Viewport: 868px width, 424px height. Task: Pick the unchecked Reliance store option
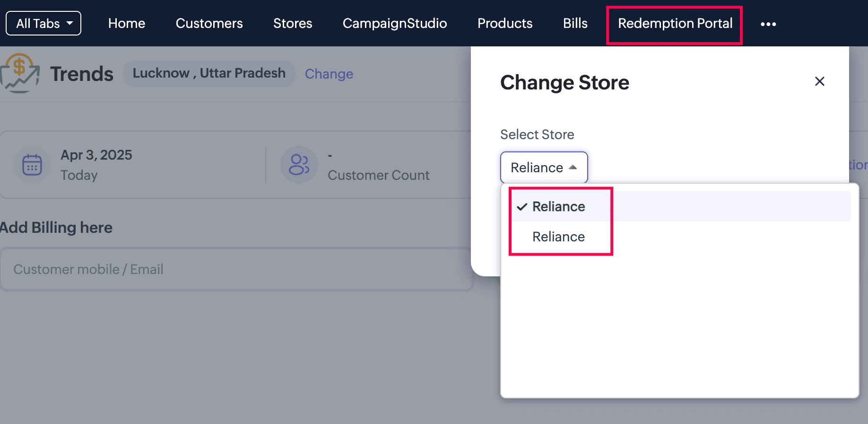point(558,237)
